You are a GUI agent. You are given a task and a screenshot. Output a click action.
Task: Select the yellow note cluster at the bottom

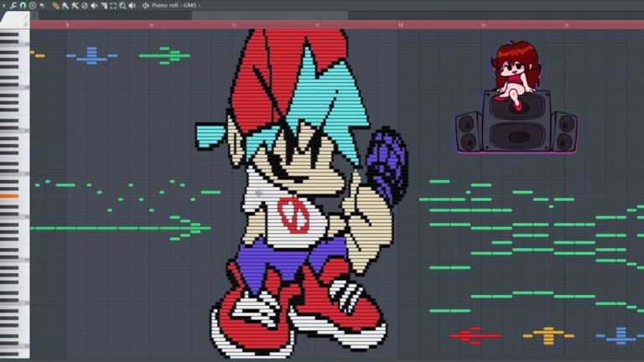548,336
